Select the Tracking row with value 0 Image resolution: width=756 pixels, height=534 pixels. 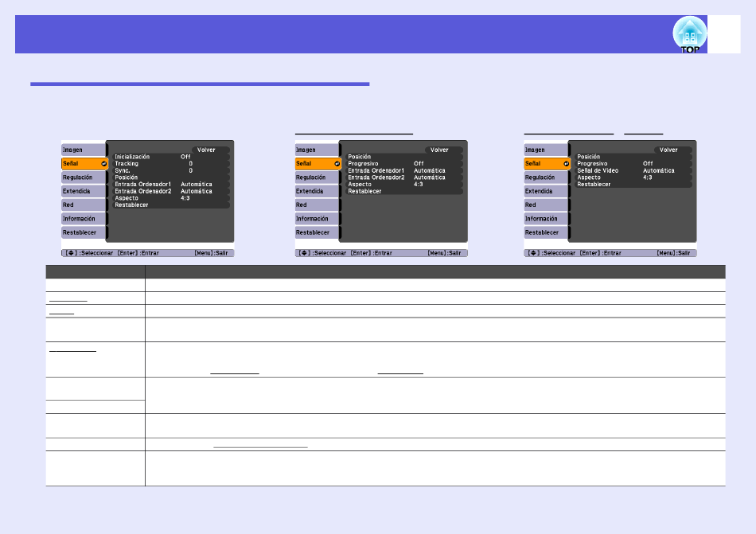click(170, 164)
